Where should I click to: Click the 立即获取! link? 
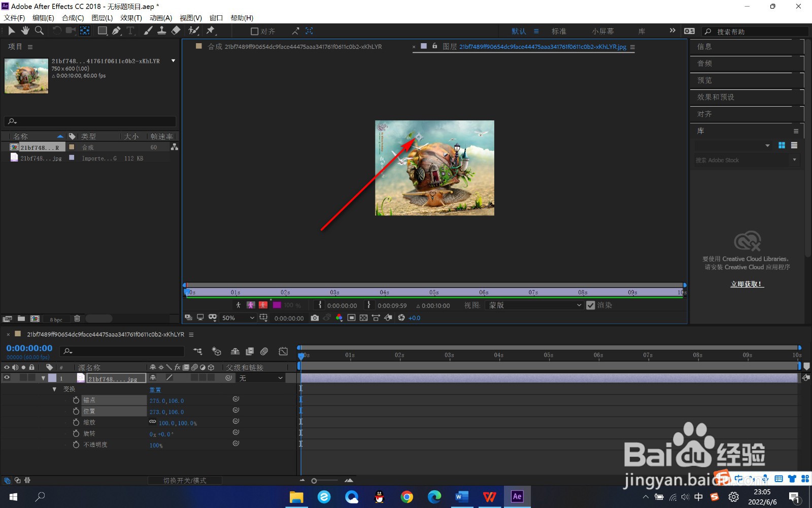click(747, 284)
